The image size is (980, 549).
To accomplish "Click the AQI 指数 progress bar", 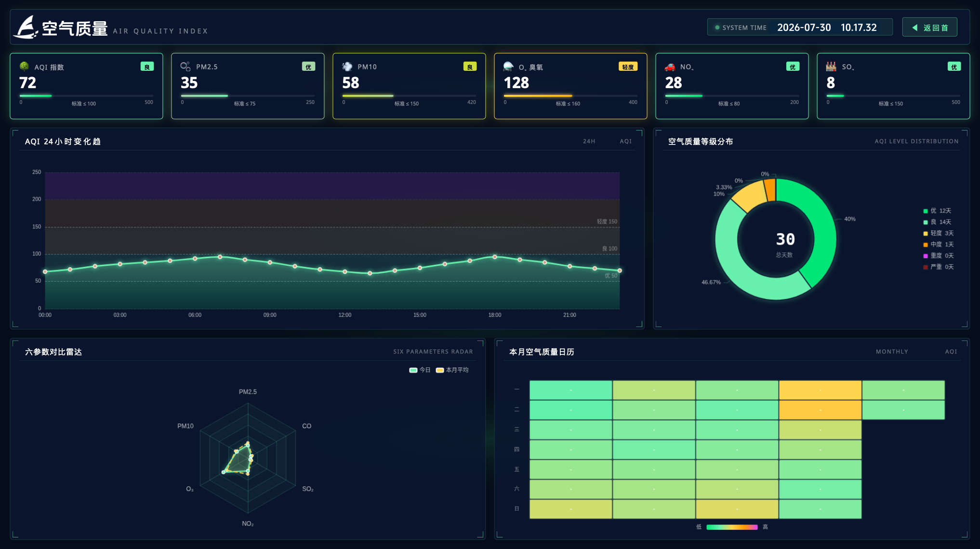I will [x=86, y=96].
